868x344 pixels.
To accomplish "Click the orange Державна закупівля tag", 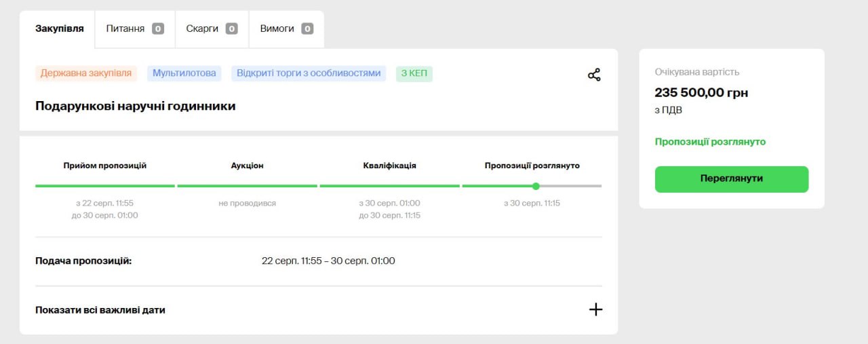I will 86,73.
